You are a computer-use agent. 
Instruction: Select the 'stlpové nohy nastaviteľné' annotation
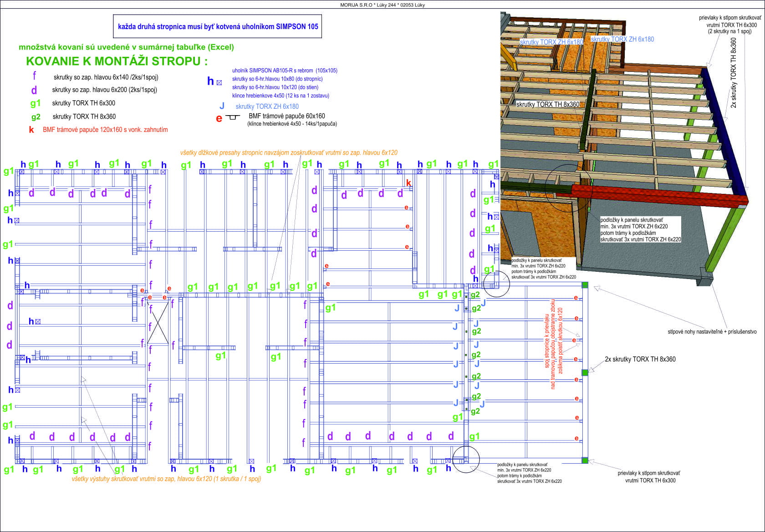pos(712,332)
